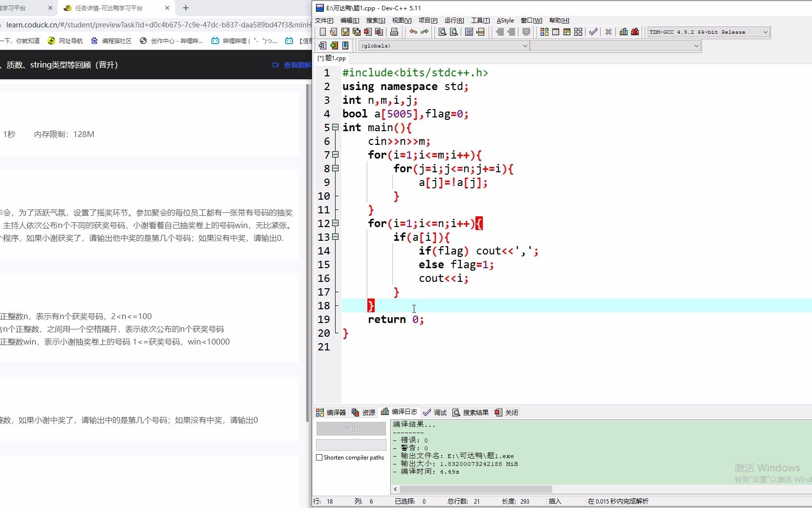This screenshot has height=508, width=812.
Task: Compile with the four-colored-squares icon
Action: tap(544, 32)
